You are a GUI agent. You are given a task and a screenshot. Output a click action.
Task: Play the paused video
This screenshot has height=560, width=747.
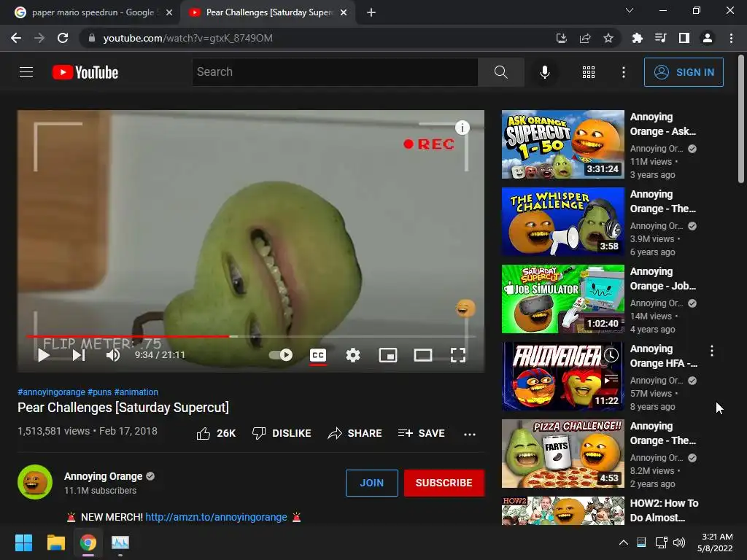point(44,355)
